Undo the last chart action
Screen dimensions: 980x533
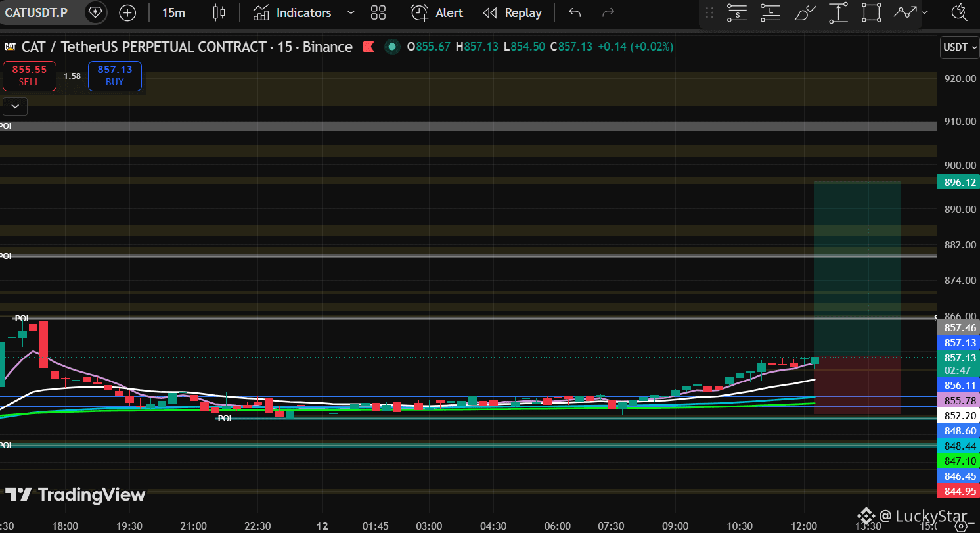coord(575,12)
